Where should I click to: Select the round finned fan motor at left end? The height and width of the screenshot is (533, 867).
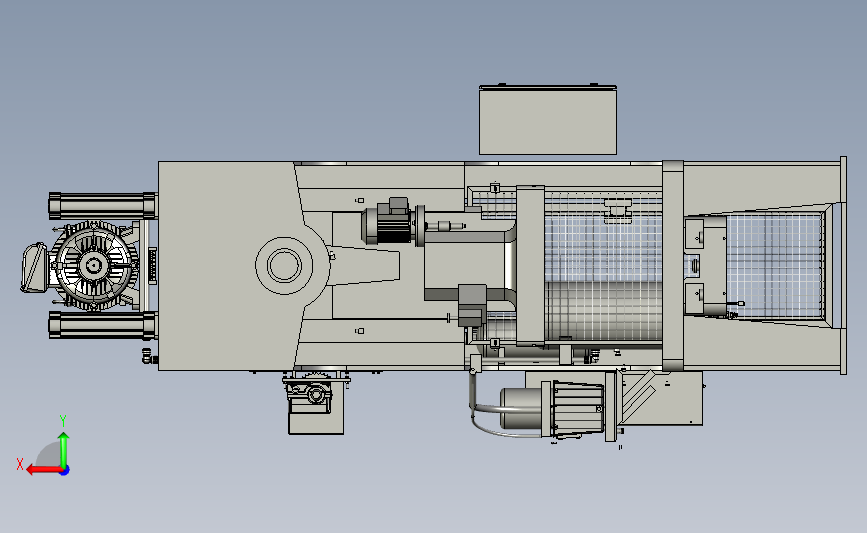(95, 266)
